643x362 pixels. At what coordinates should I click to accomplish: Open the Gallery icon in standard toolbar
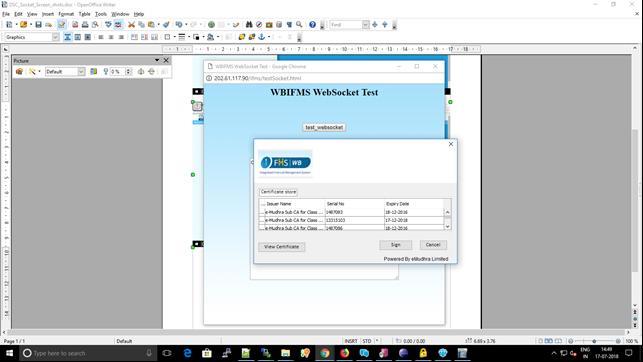pos(269,25)
